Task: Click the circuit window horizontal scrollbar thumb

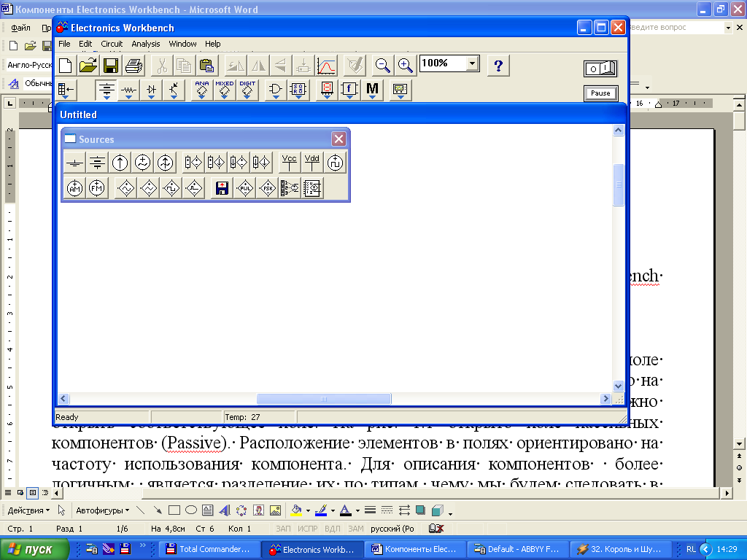Action: [324, 399]
